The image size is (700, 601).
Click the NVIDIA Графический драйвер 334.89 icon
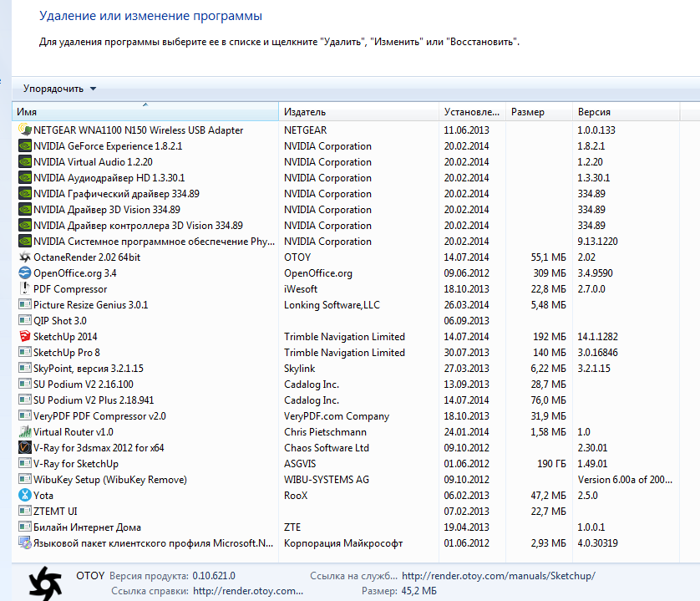click(25, 193)
